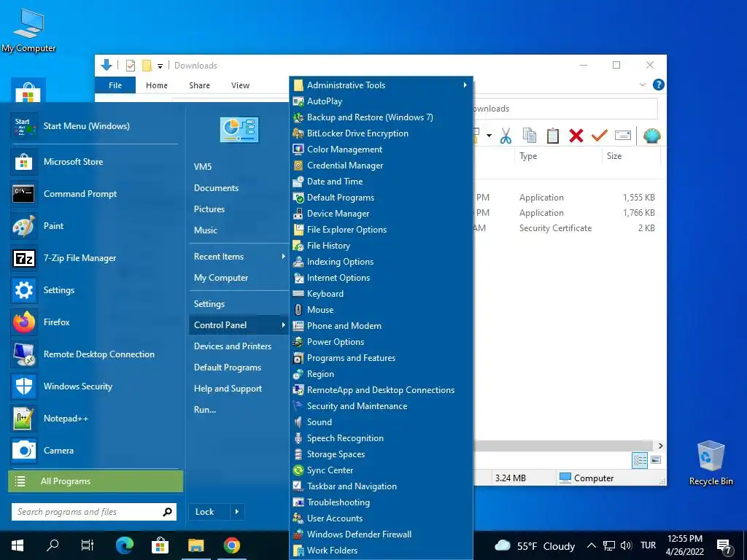Expand the Explorer ribbon chevron
Viewport: 747px width, 560px height.
642,85
